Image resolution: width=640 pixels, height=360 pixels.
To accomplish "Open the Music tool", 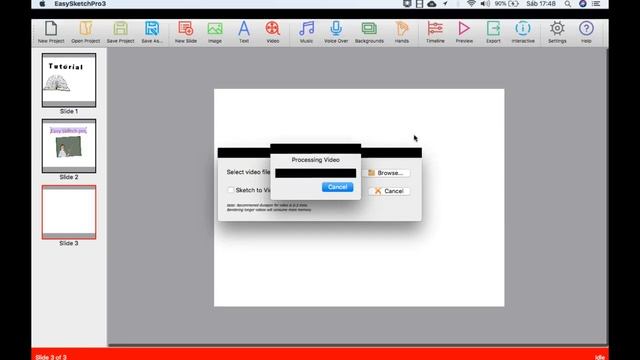I will click(x=306, y=32).
